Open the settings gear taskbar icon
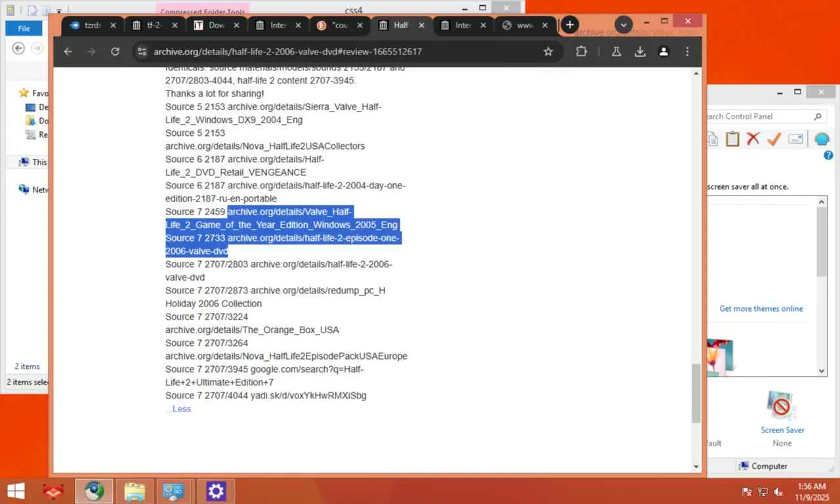Screen dimensions: 840x504 (x=216, y=491)
